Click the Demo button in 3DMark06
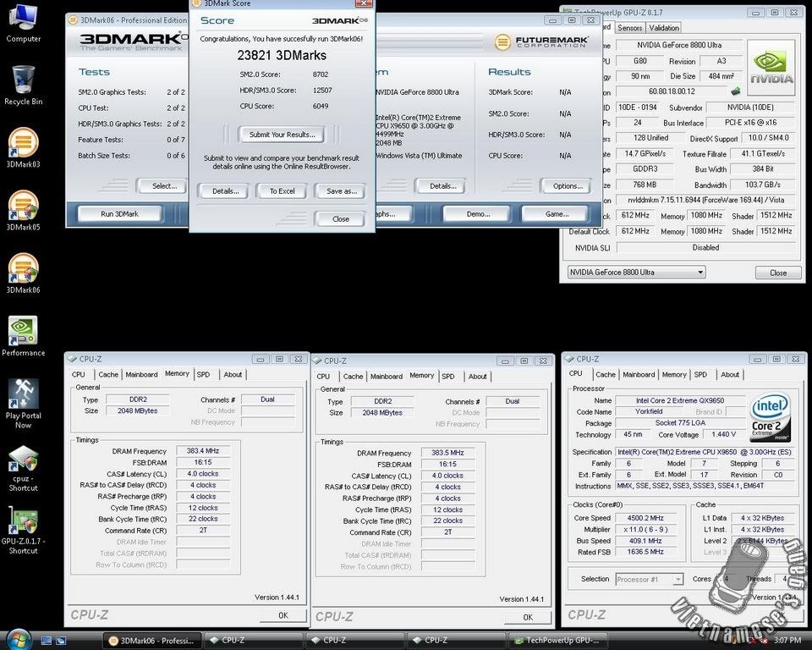Viewport: 812px width, 650px height. pos(477,214)
